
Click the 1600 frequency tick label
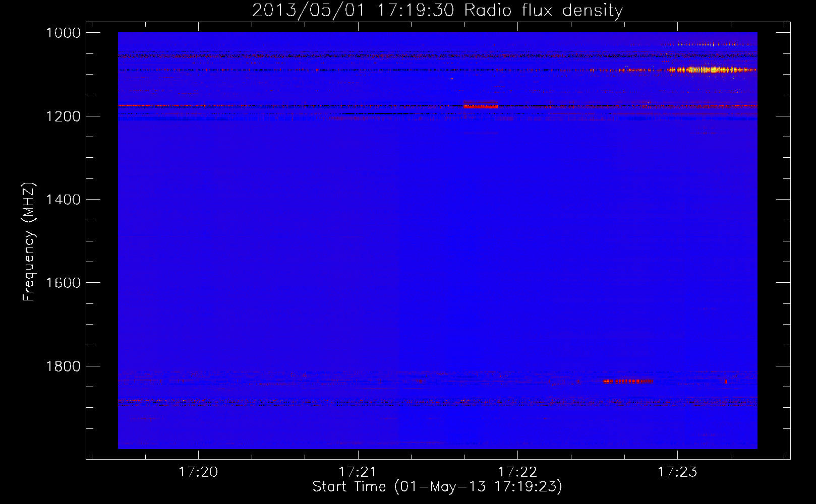[63, 283]
